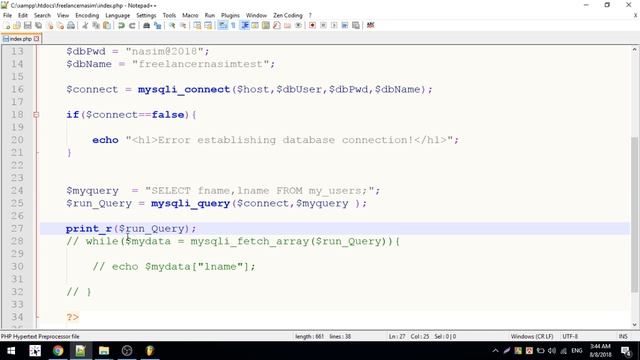Open the Replace dialog toolbar icon

[157, 25]
